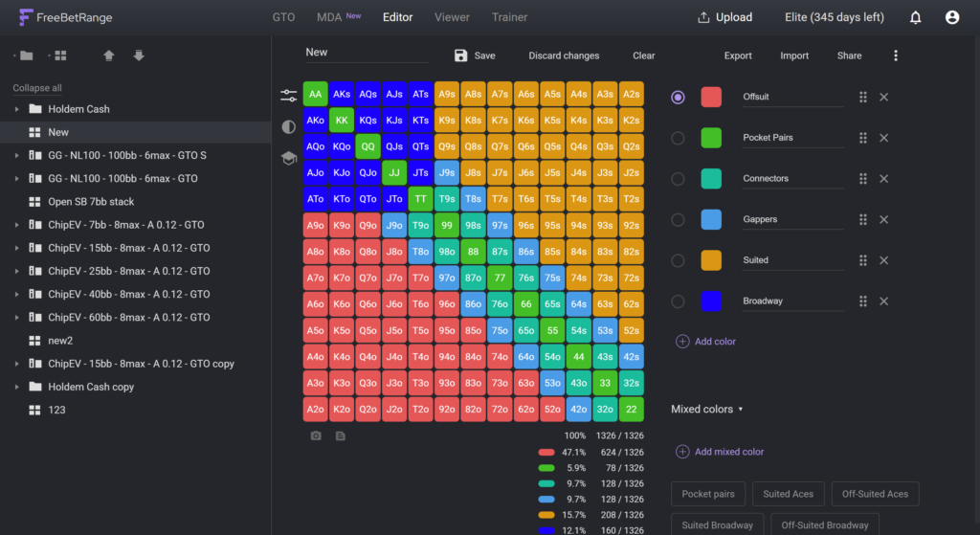The image size is (980, 535).
Task: Open notifications bell icon
Action: tap(915, 17)
